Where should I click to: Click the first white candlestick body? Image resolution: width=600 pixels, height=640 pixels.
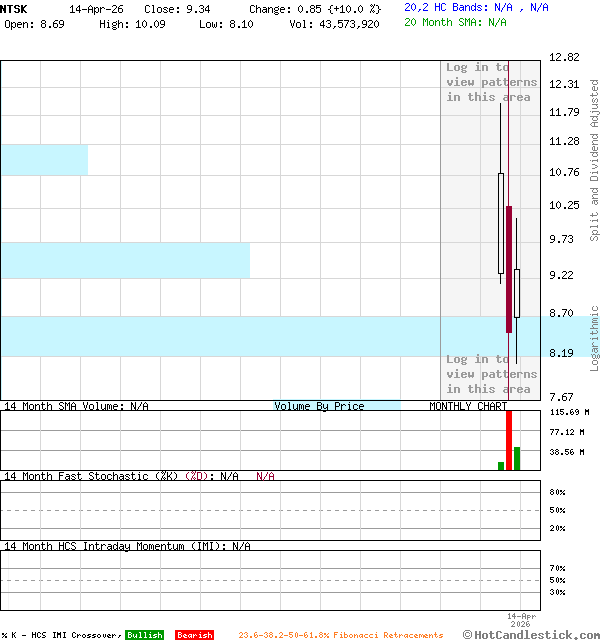(501, 222)
